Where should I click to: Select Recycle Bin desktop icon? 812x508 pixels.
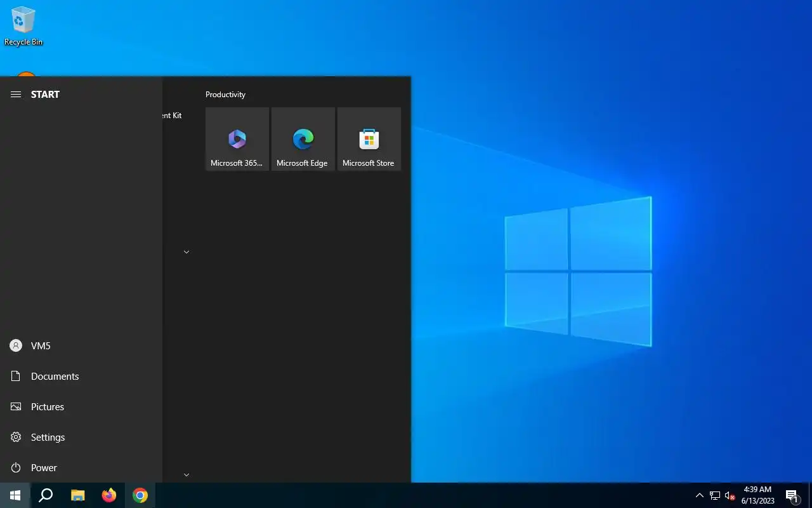23,26
